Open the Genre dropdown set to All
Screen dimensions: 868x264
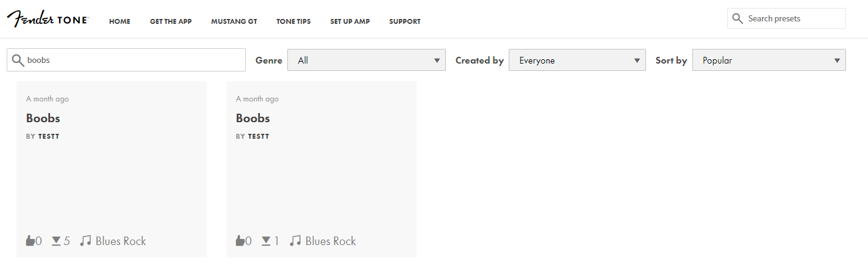pos(367,60)
